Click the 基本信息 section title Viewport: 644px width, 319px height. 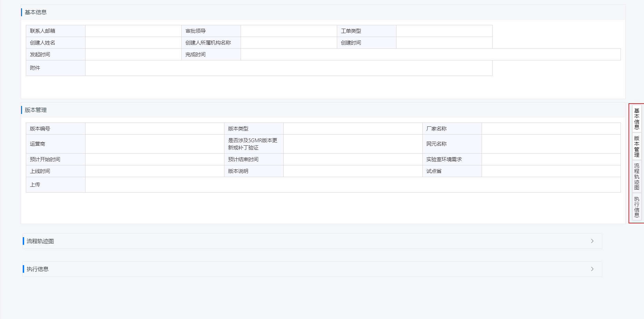[x=36, y=12]
